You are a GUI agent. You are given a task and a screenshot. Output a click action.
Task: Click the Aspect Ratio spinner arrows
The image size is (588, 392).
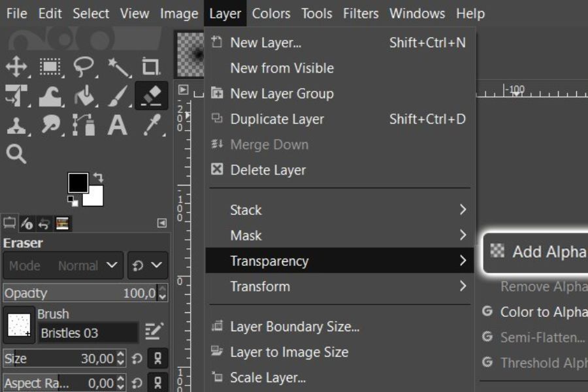[x=120, y=383]
